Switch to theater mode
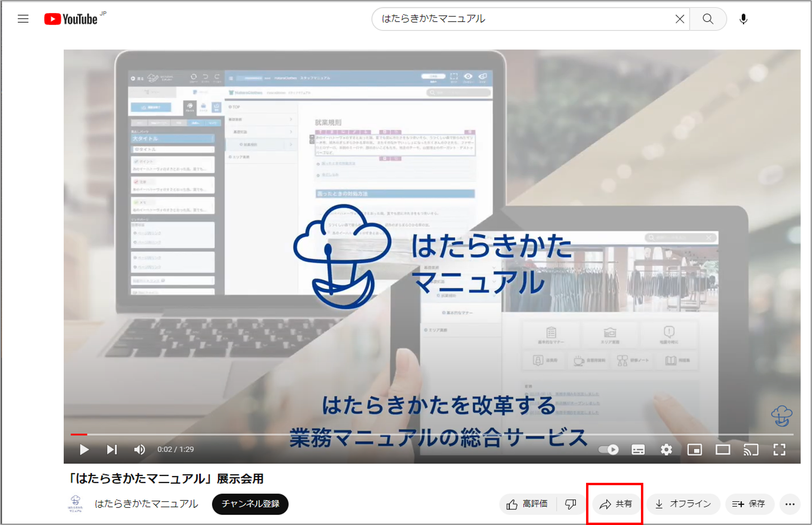The image size is (812, 525). coord(723,450)
